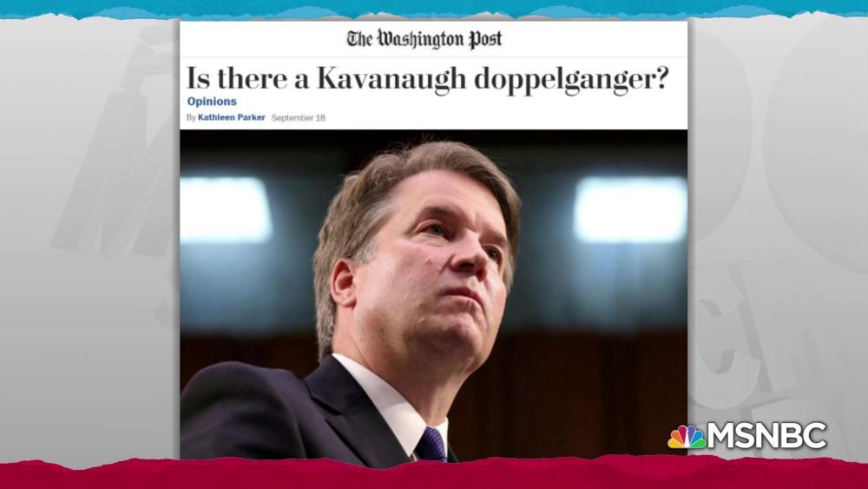Select the September 18 publication date
The image size is (868, 489).
[x=299, y=118]
